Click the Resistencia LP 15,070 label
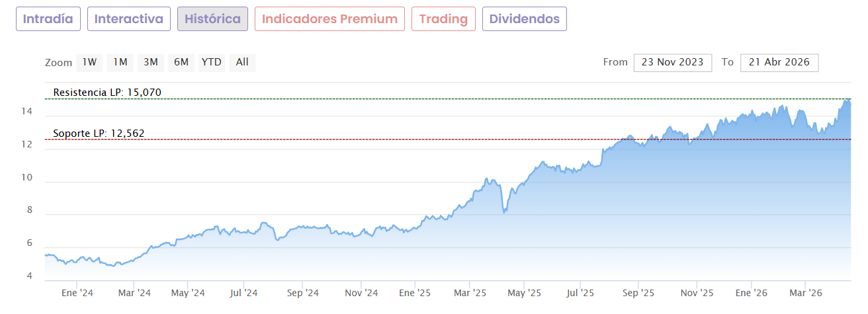The height and width of the screenshot is (314, 868). [x=107, y=92]
